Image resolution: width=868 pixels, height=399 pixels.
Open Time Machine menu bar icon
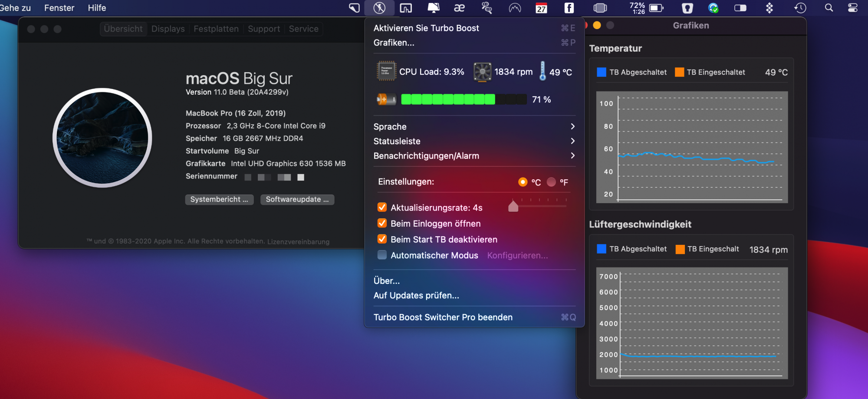click(800, 8)
